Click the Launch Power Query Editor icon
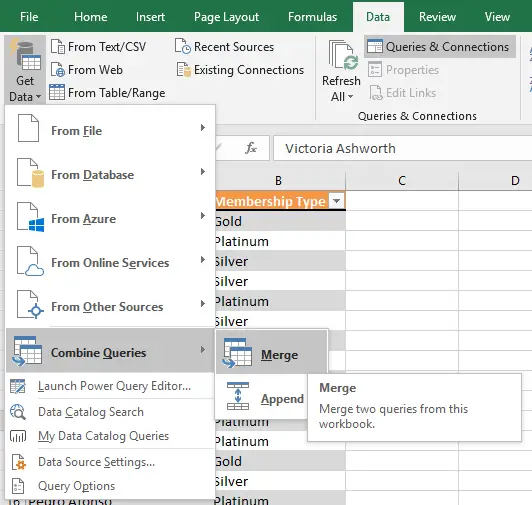This screenshot has width=532, height=505. tap(18, 387)
